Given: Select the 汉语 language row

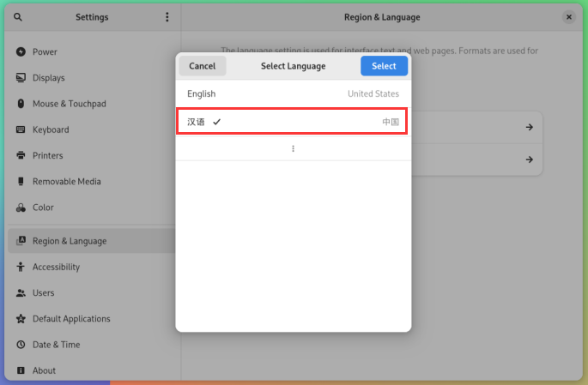Looking at the screenshot, I should pyautogui.click(x=293, y=122).
